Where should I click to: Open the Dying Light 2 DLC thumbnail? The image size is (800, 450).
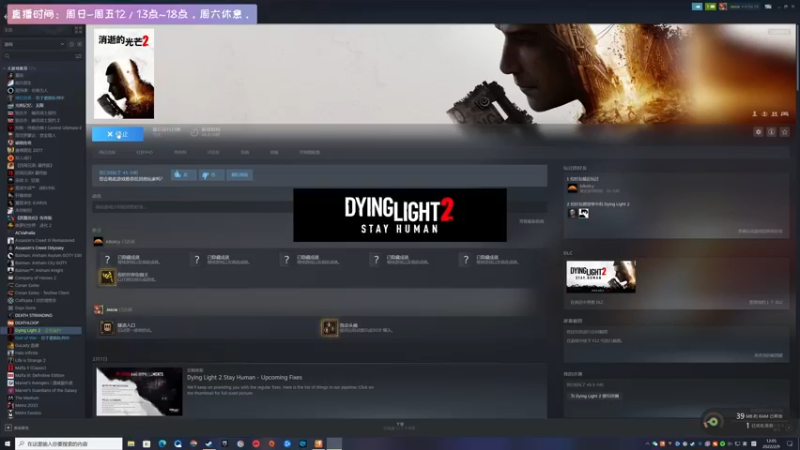click(601, 277)
